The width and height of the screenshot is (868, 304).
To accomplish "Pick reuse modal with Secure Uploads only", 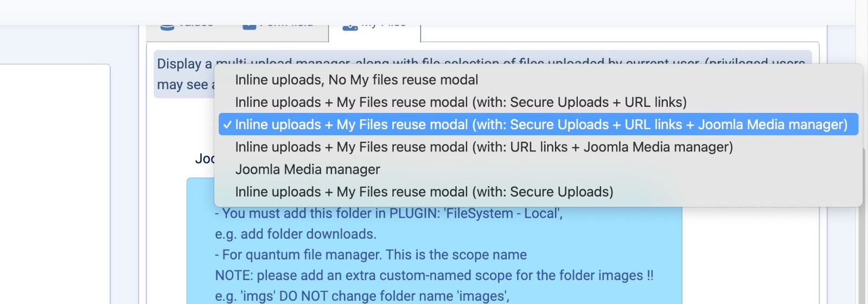I will (424, 192).
